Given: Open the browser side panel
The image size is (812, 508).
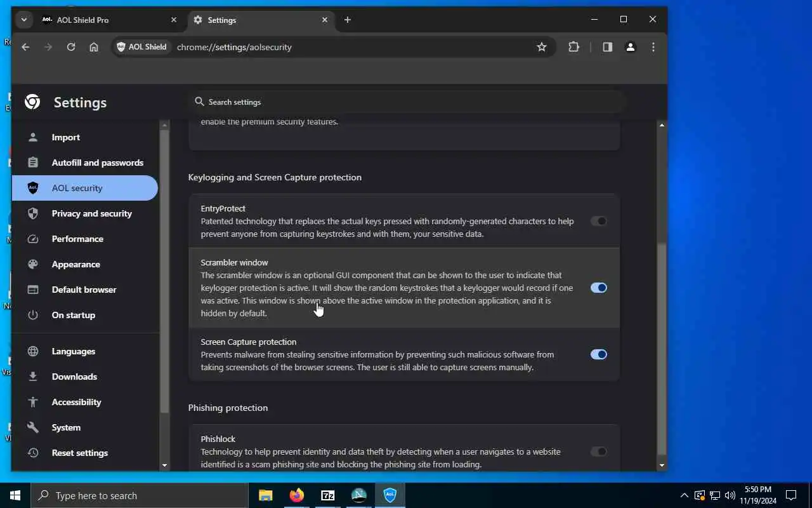Looking at the screenshot, I should [608, 47].
